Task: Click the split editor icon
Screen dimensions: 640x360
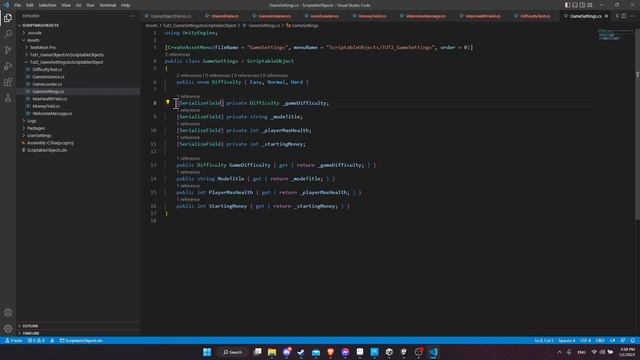Action: click(624, 16)
